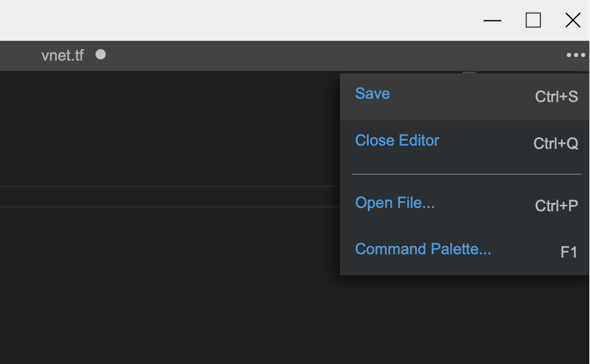This screenshot has width=590, height=364.
Task: Click the unsaved-changes dot beside vnet.tf
Action: (x=101, y=55)
